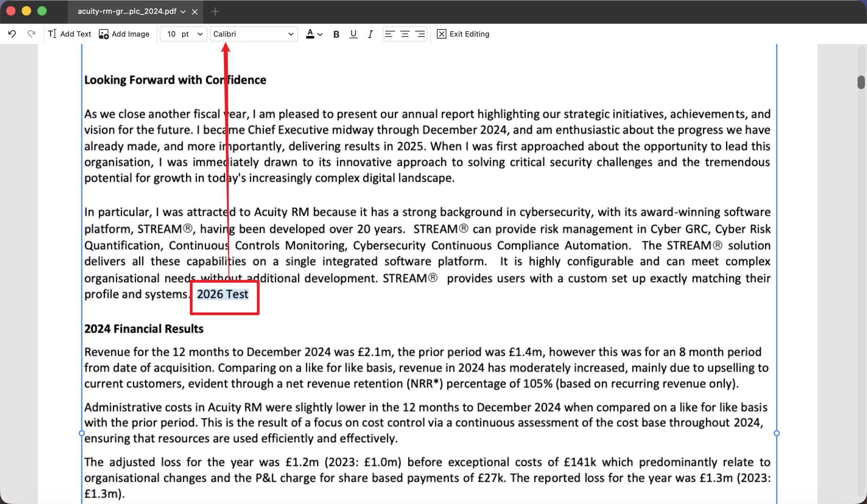Select the Add Image tool
This screenshot has height=504, width=867.
pyautogui.click(x=124, y=34)
